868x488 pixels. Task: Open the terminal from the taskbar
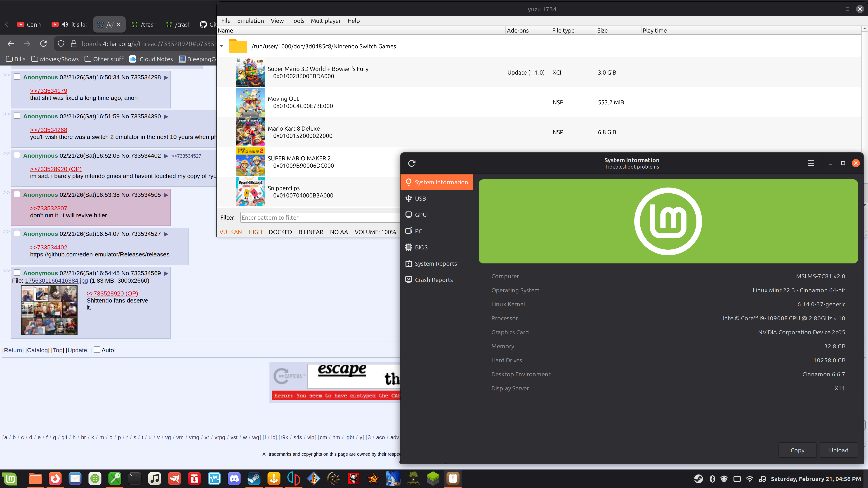(x=134, y=479)
